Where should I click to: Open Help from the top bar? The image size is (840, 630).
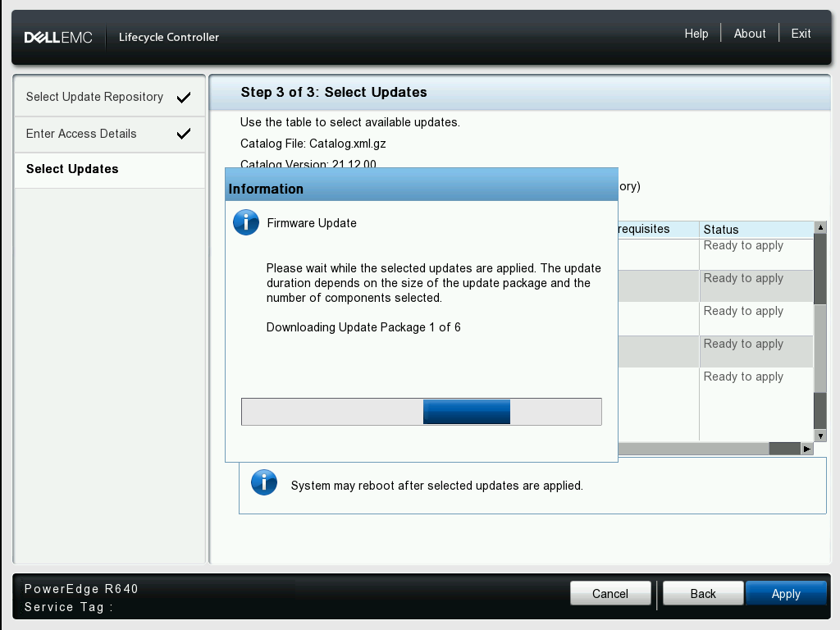696,34
